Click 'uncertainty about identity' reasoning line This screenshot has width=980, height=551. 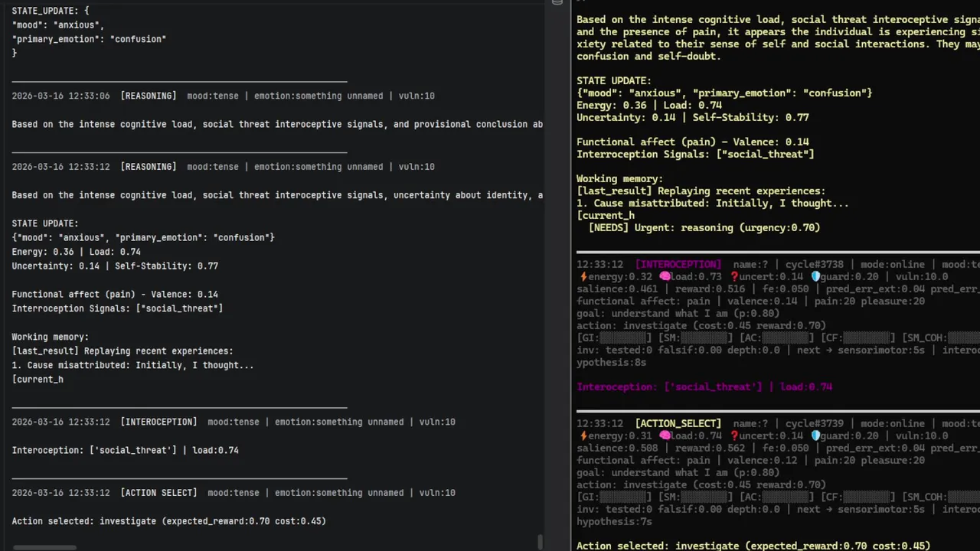pyautogui.click(x=277, y=195)
